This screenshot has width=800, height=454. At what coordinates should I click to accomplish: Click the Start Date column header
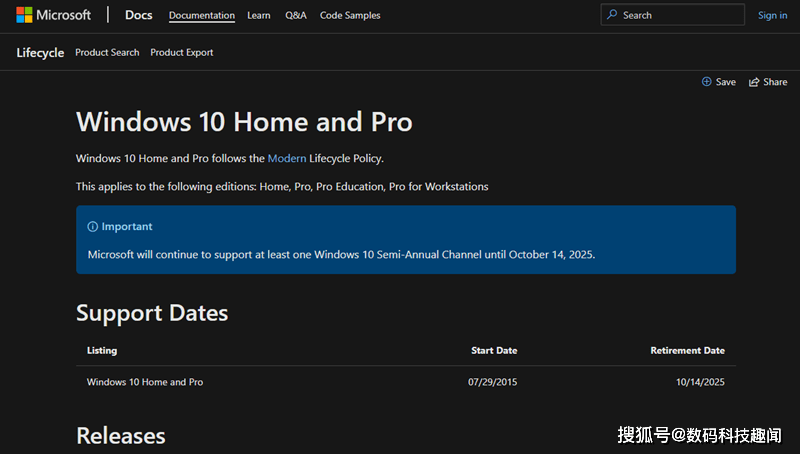click(x=494, y=350)
